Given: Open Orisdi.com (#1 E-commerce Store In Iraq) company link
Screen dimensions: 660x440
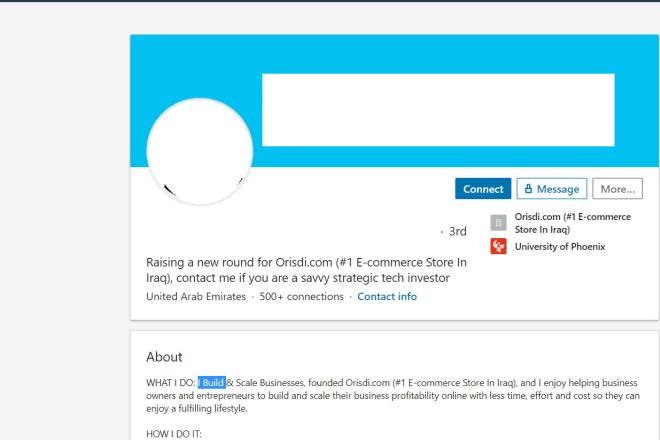Looking at the screenshot, I should point(572,223).
